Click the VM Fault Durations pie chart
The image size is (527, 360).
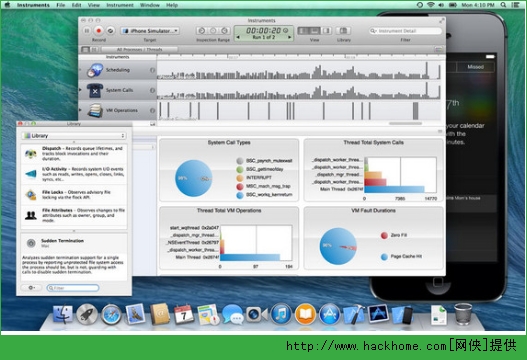[x=338, y=246]
